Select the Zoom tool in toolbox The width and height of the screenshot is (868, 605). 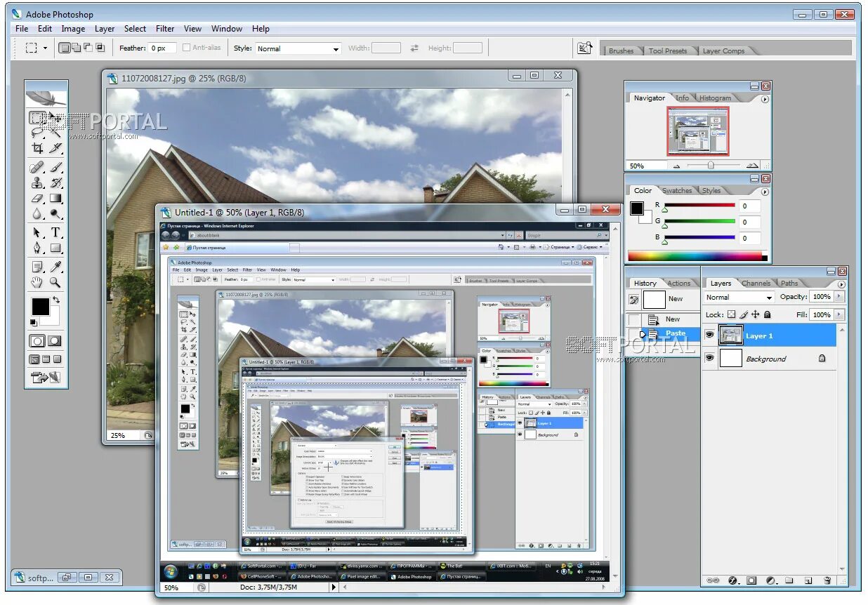(x=55, y=283)
